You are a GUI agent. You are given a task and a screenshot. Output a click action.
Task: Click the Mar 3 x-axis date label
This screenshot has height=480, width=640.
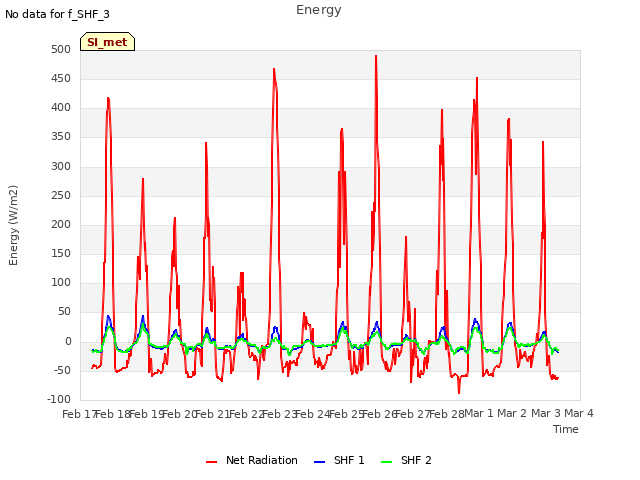[x=546, y=413]
